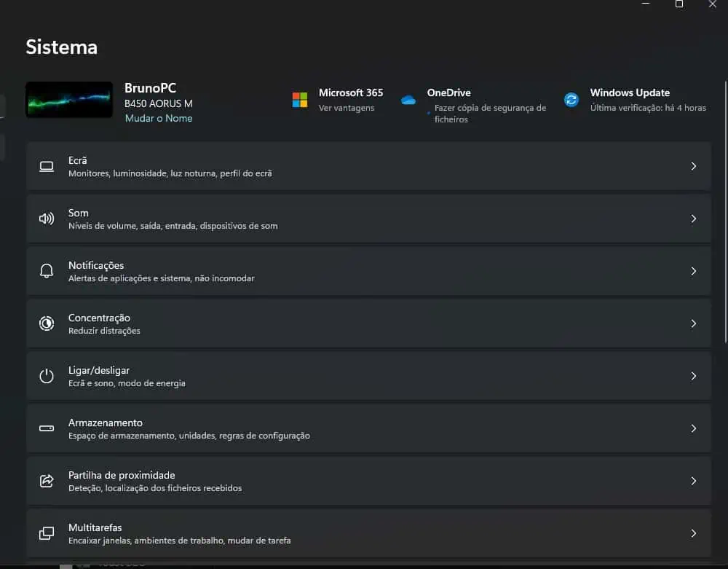Click the Concentração focus icon
Viewport: 728px width, 569px height.
[47, 323]
